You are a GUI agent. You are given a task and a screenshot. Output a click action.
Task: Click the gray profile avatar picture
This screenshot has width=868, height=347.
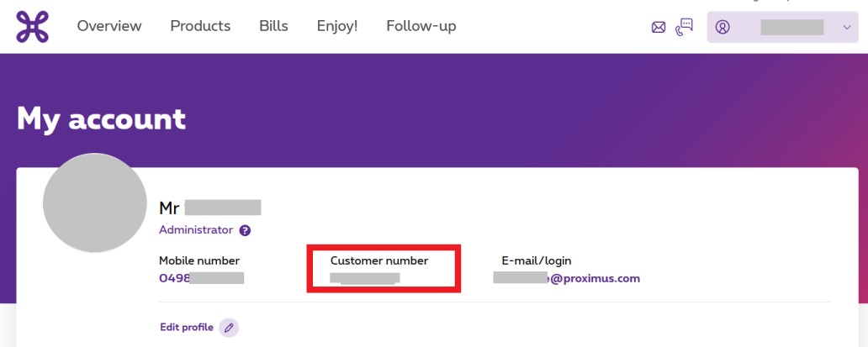pos(95,204)
